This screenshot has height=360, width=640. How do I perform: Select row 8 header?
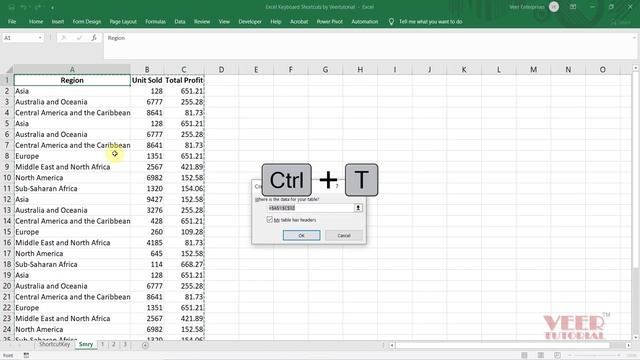click(x=7, y=156)
